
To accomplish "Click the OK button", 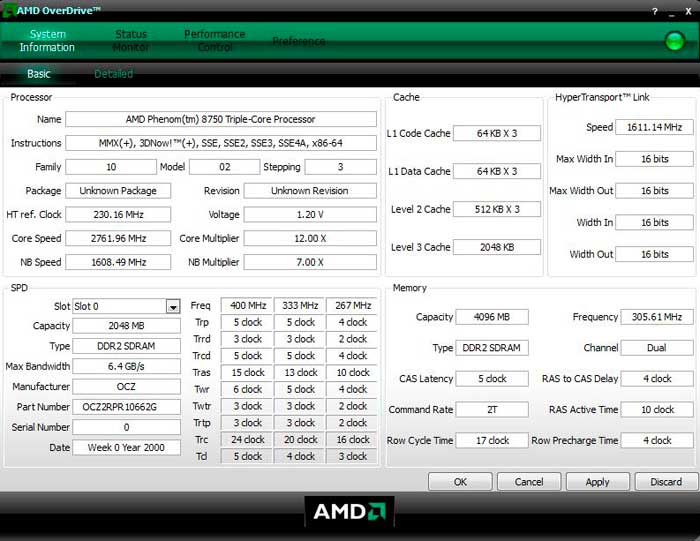I will 460,482.
